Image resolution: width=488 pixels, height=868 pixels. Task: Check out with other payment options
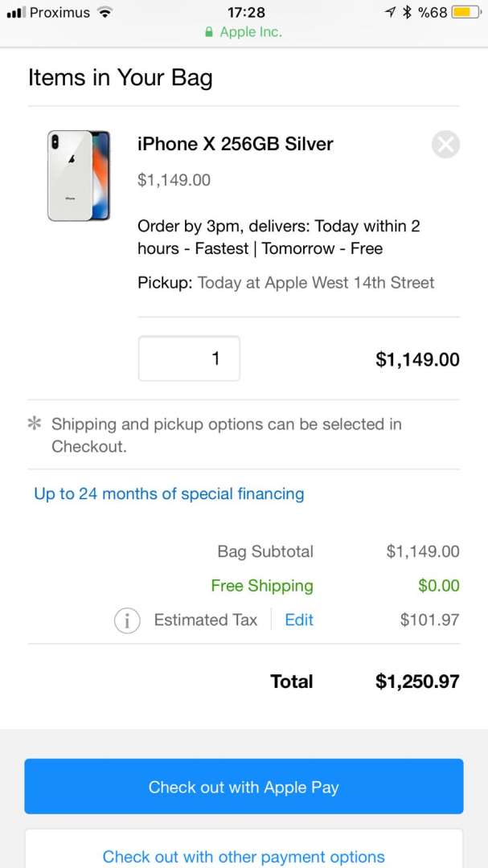(244, 856)
